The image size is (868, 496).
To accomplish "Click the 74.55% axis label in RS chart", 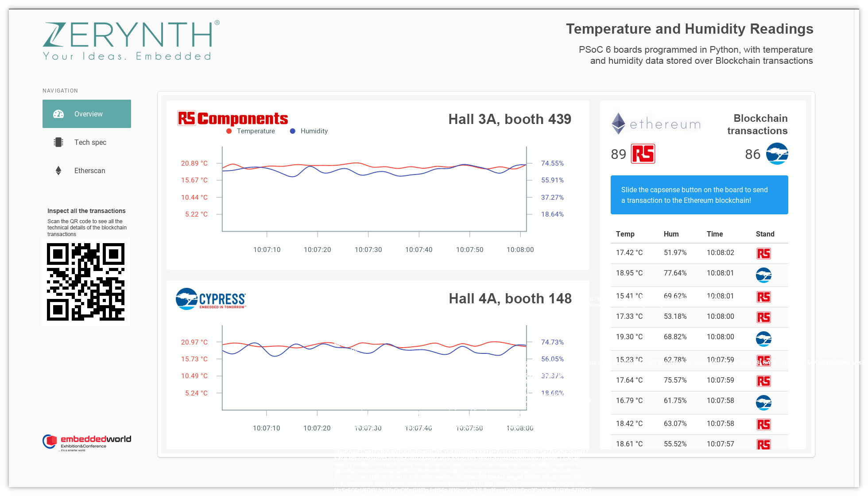I will (552, 163).
